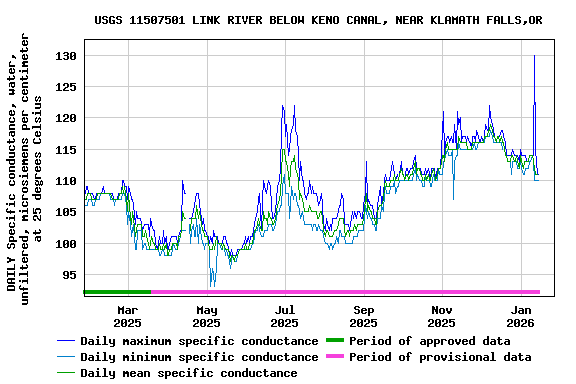The height and width of the screenshot is (384, 576).
Task: Click the magenta provisional data legend swatch
Action: tap(335, 356)
